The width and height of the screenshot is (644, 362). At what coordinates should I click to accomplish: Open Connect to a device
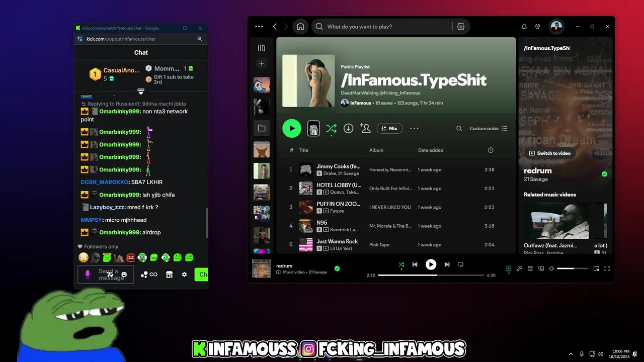[x=541, y=268]
